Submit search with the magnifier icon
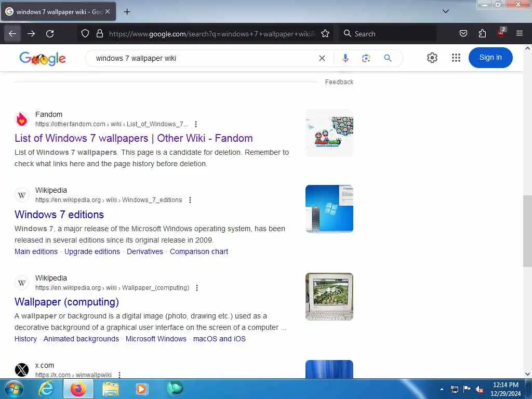 (x=388, y=58)
